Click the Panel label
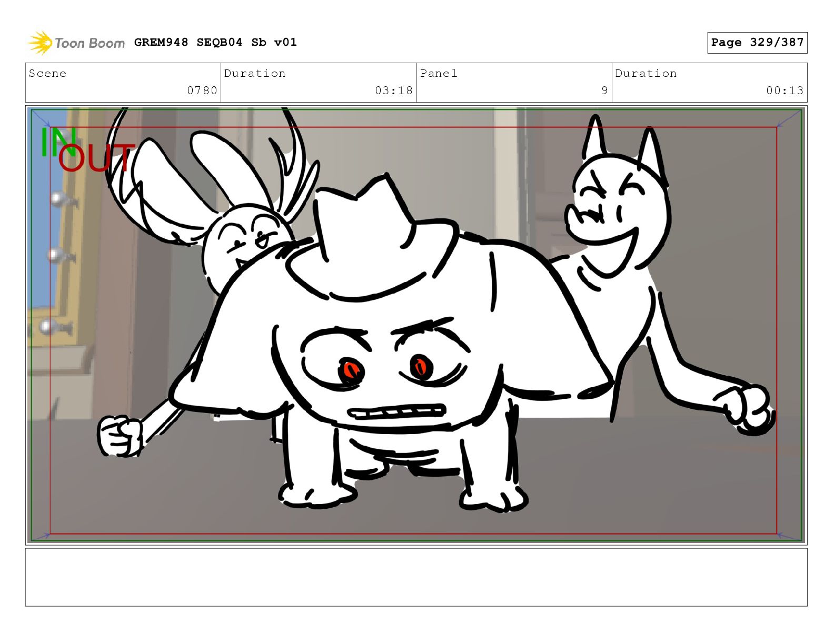This screenshot has height=644, width=834. pyautogui.click(x=439, y=73)
